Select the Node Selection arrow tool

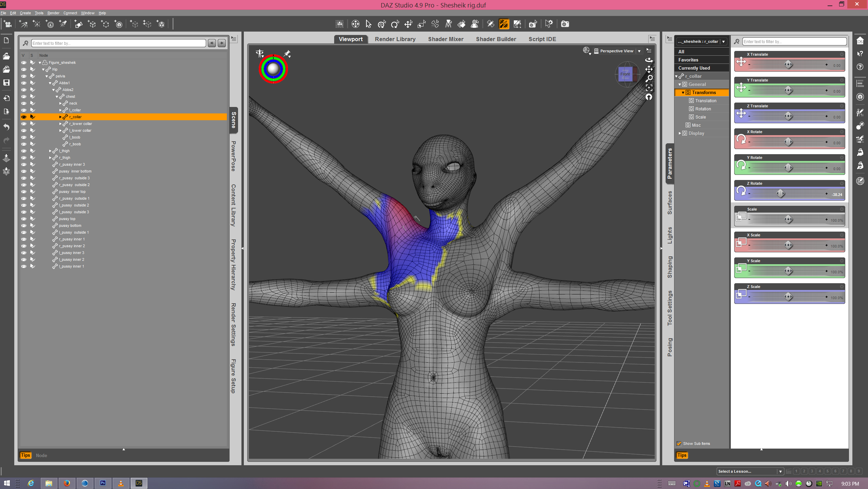click(x=368, y=24)
